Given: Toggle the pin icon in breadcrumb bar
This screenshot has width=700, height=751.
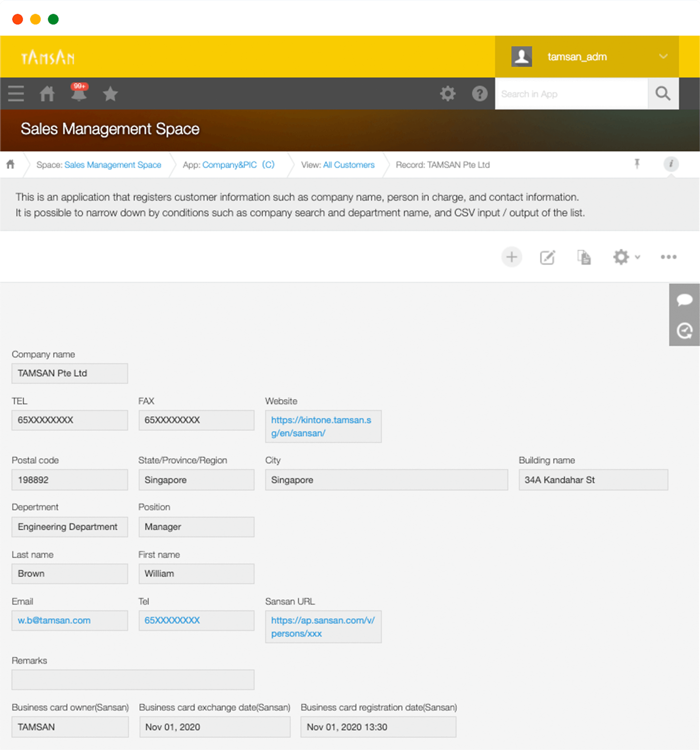Looking at the screenshot, I should (x=637, y=164).
